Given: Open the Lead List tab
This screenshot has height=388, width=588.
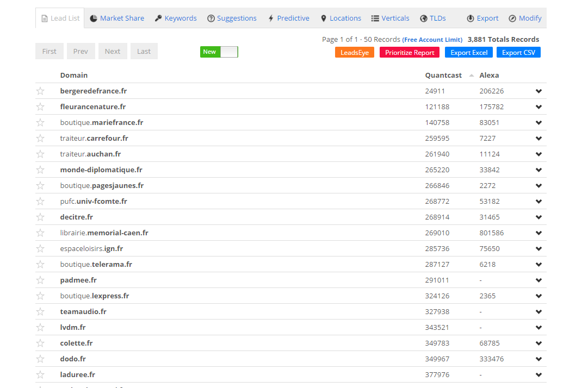Looking at the screenshot, I should point(60,18).
